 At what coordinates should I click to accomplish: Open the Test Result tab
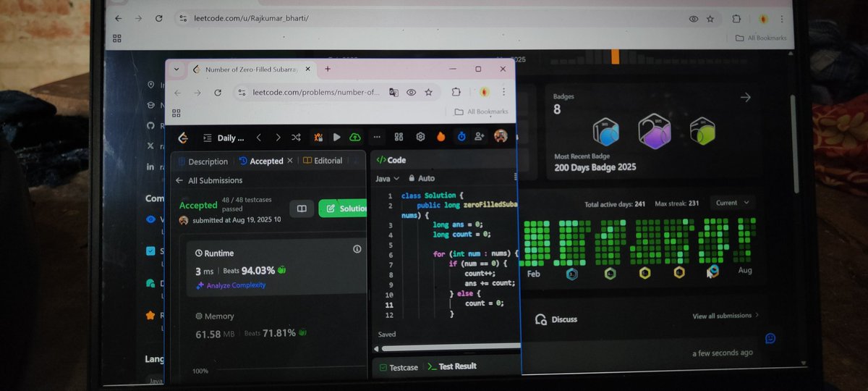(452, 366)
